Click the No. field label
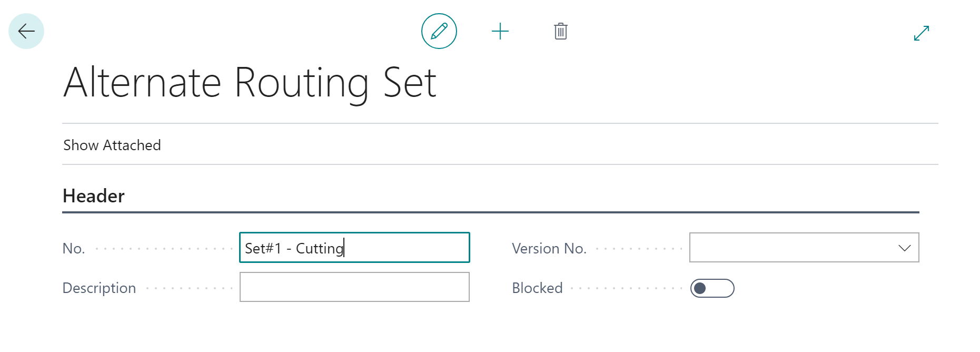This screenshot has height=352, width=980. [74, 249]
